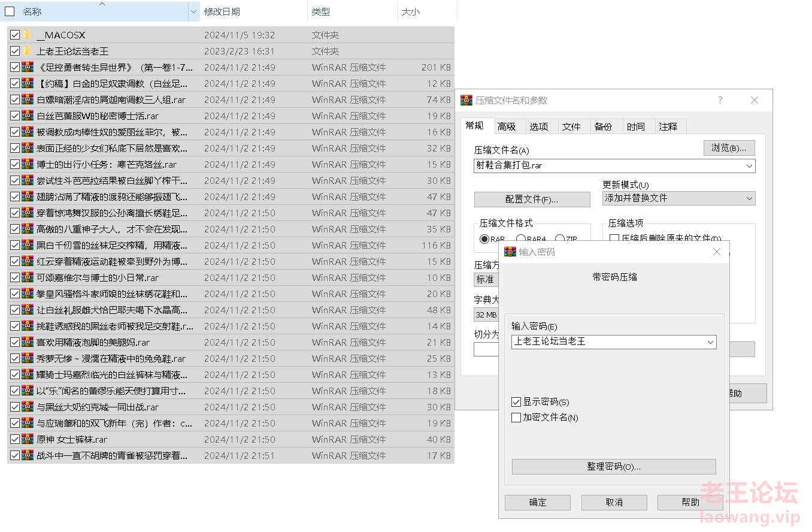Toggle the select-all checkbox in the 名称 header
Viewport: 812px width, 532px height.
[x=10, y=11]
